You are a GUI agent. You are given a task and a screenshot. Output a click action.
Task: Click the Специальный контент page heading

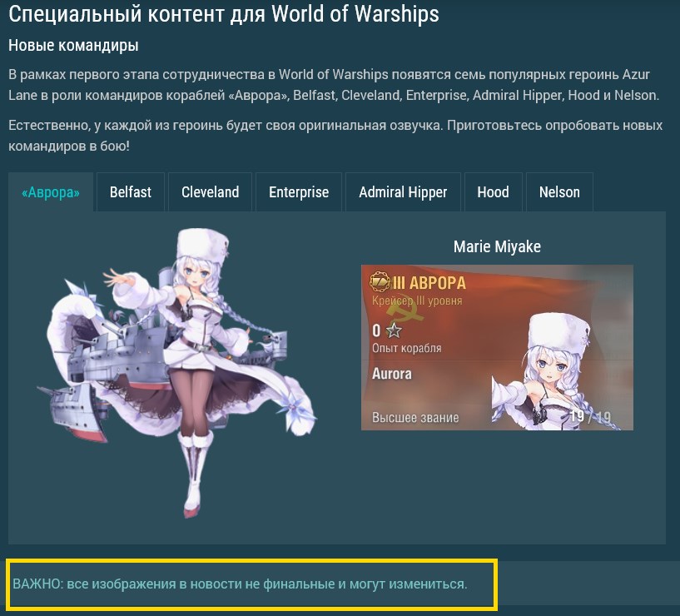224,14
